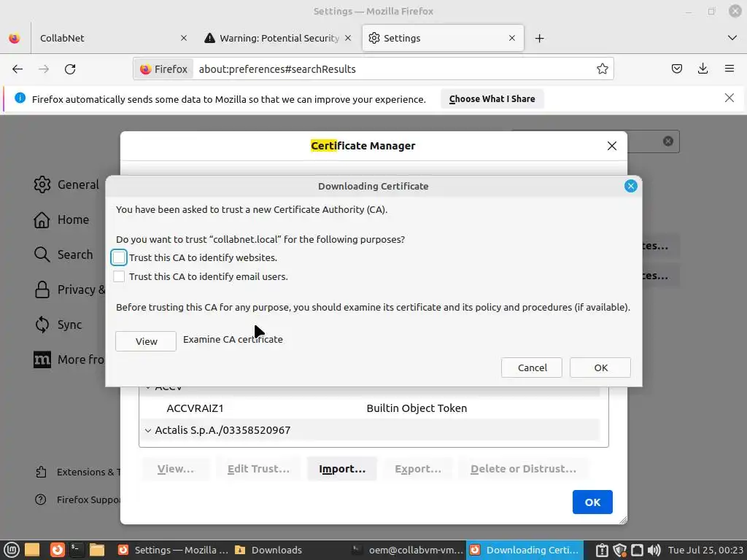Open the first yellow folder icon in the taskbar
Viewport: 747px width, 560px height.
click(32, 550)
